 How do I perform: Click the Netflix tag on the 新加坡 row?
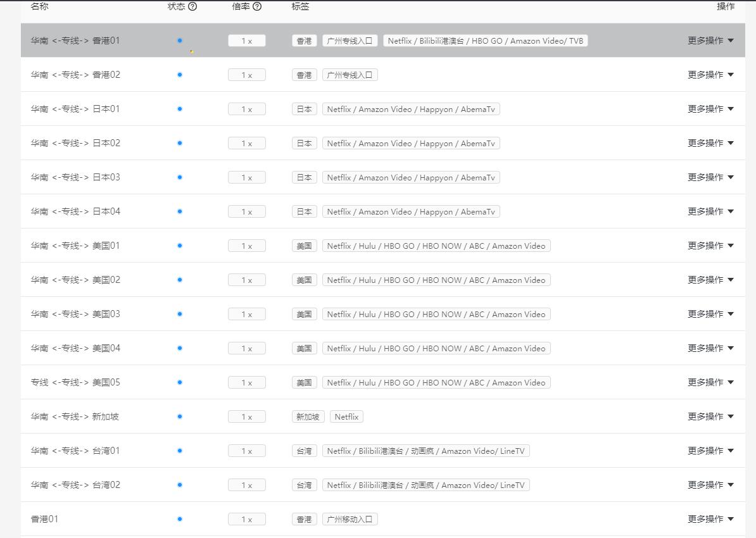346,416
